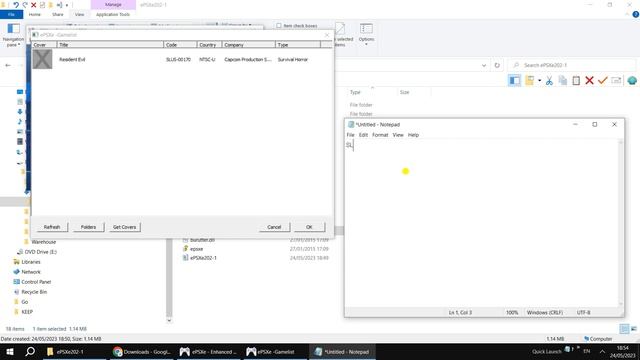The width and height of the screenshot is (640, 360).
Task: Open the Share ribbon tab
Action: tap(58, 14)
